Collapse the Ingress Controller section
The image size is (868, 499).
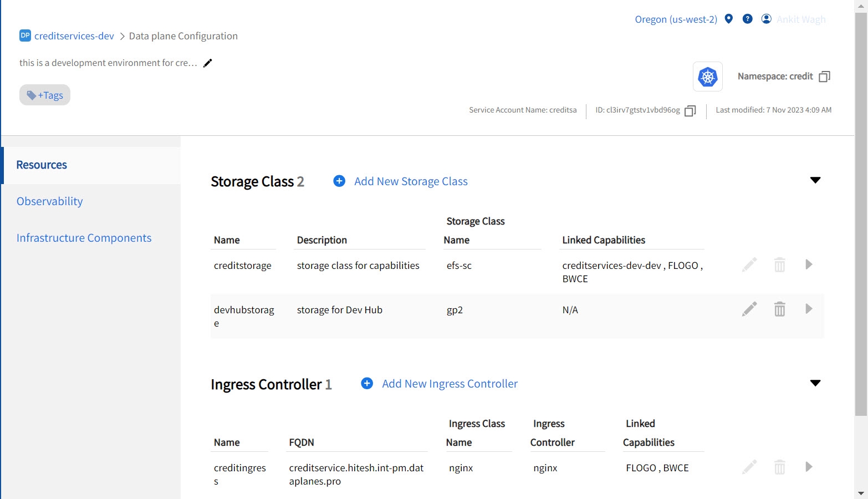(x=815, y=383)
